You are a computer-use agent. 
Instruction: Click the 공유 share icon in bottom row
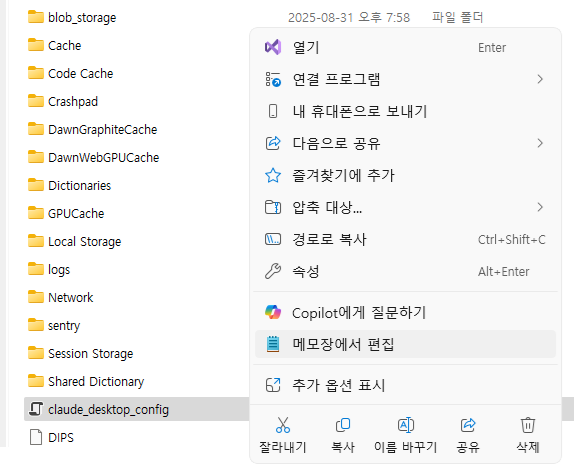468,425
